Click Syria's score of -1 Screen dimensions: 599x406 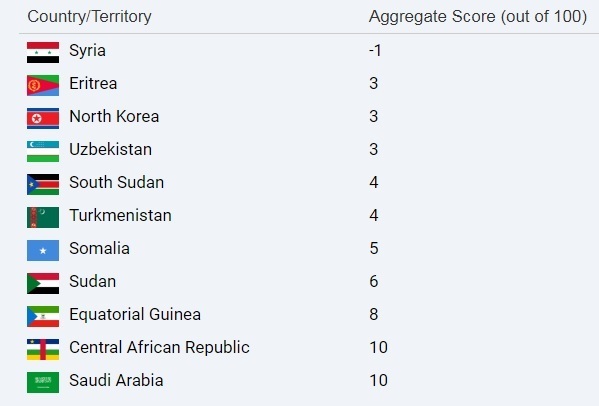coord(375,50)
